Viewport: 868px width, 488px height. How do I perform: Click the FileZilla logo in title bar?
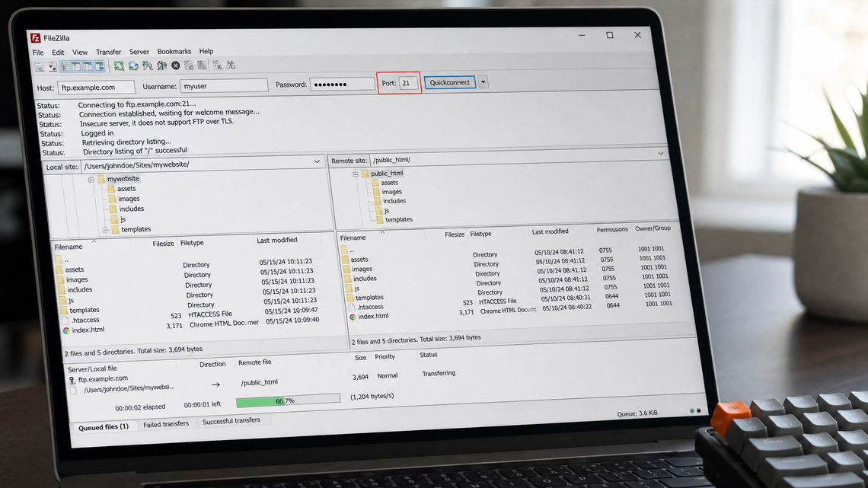pos(36,37)
